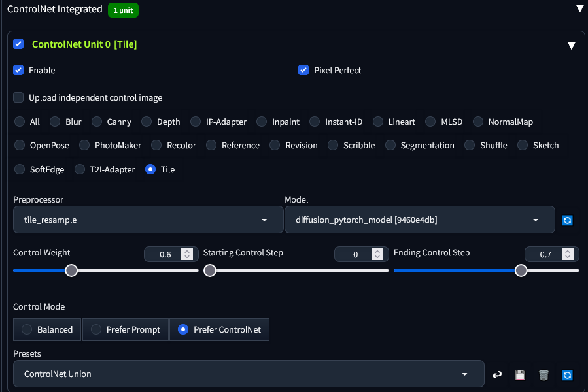The image size is (588, 392).
Task: Click the ControlNet Integrated heading
Action: 55,9
